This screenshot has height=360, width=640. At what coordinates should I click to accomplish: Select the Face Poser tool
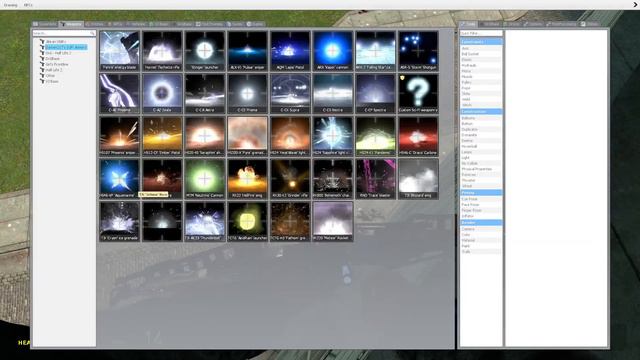pos(481,204)
